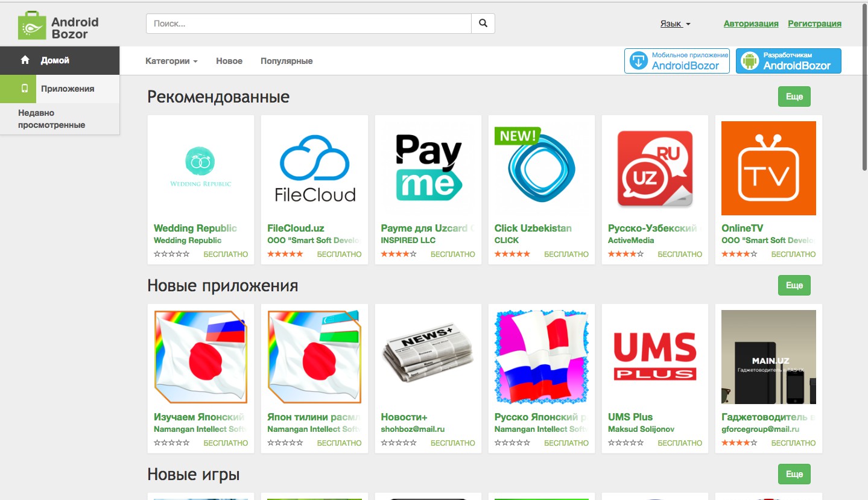This screenshot has height=500, width=868.
Task: Open the Click Uzbekistan app icon
Action: click(542, 168)
